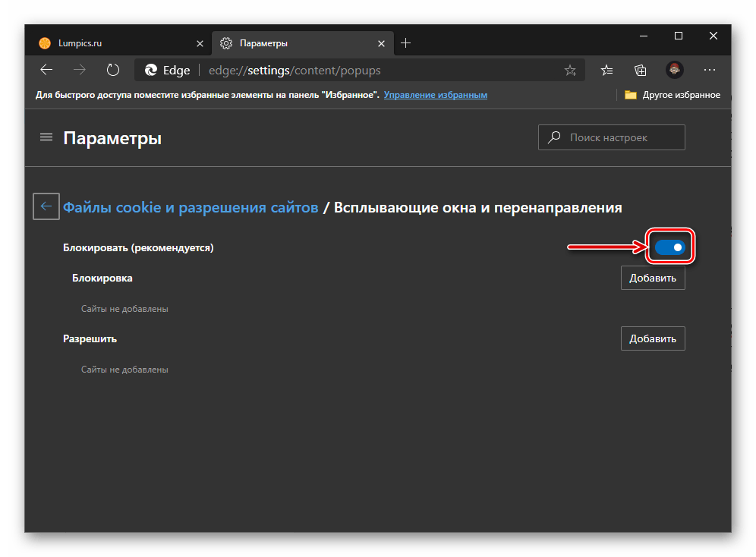Toggle the Блокировать (рекомендуется) switch
Viewport: 756px width, 557px height.
point(670,247)
